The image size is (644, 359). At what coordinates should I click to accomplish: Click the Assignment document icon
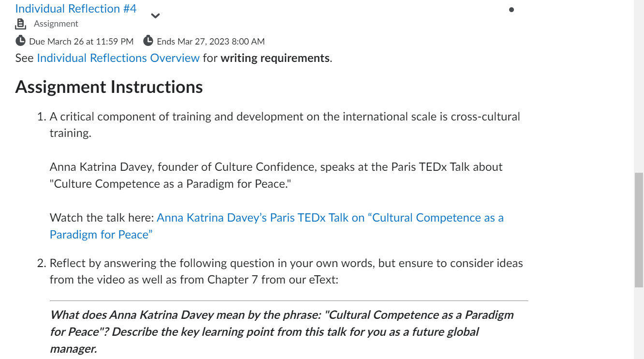(20, 24)
